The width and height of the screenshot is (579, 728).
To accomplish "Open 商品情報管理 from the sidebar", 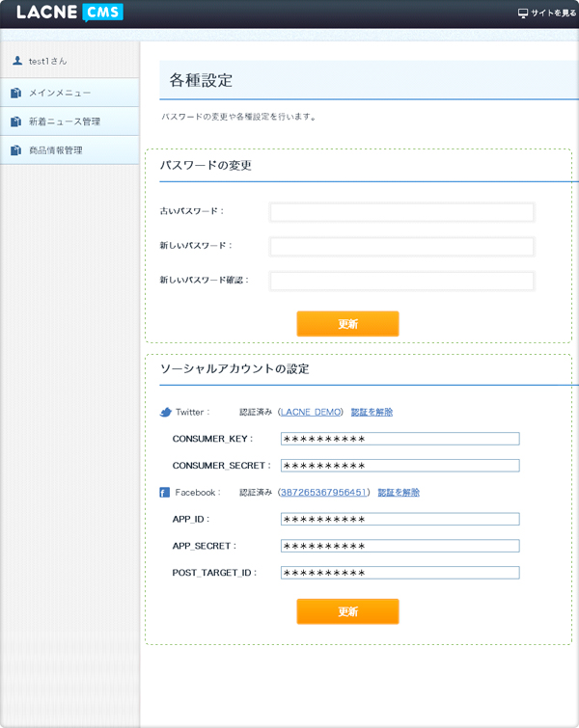I will click(x=69, y=150).
